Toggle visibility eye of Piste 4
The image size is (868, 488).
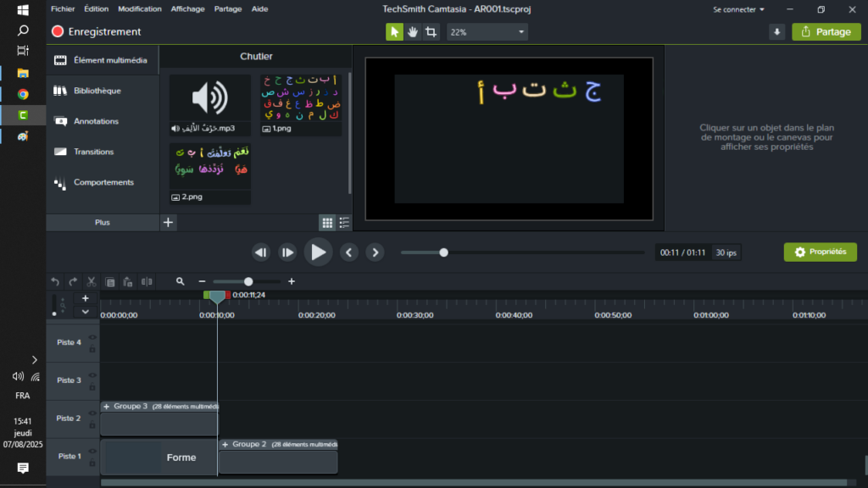(x=92, y=337)
